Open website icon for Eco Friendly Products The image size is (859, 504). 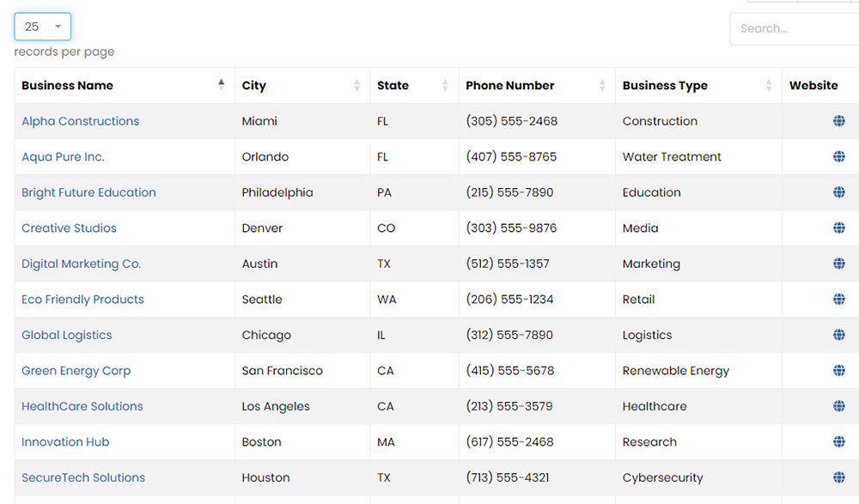[x=838, y=299]
